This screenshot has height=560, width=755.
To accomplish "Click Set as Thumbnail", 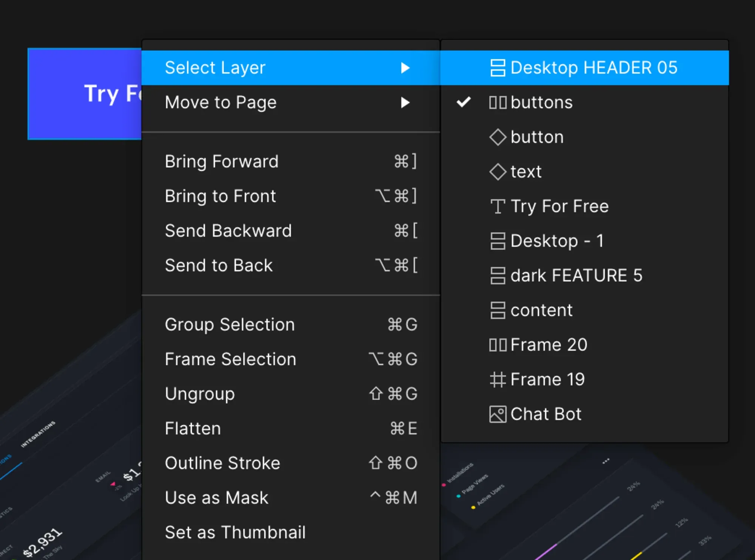I will coord(235,532).
